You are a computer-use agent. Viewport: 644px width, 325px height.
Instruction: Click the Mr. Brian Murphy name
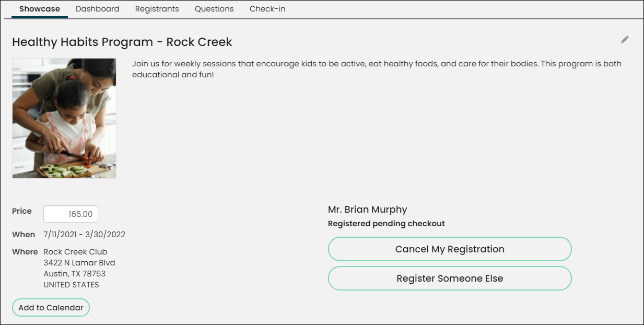(x=368, y=210)
